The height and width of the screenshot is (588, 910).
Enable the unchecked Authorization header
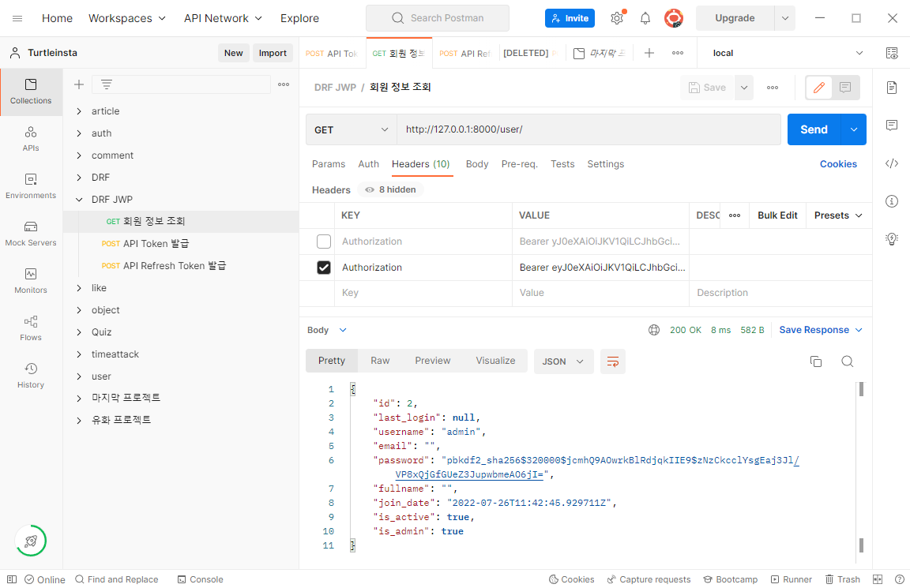324,242
